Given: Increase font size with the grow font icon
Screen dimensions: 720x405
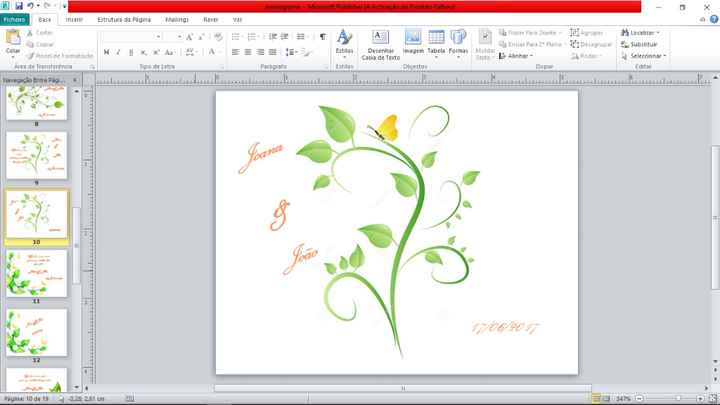Looking at the screenshot, I should pyautogui.click(x=190, y=37).
